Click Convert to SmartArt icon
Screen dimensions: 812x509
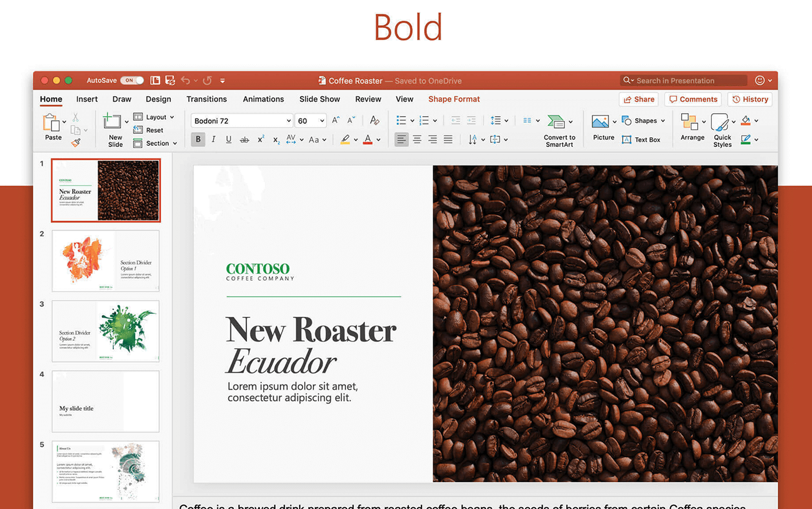[556, 121]
